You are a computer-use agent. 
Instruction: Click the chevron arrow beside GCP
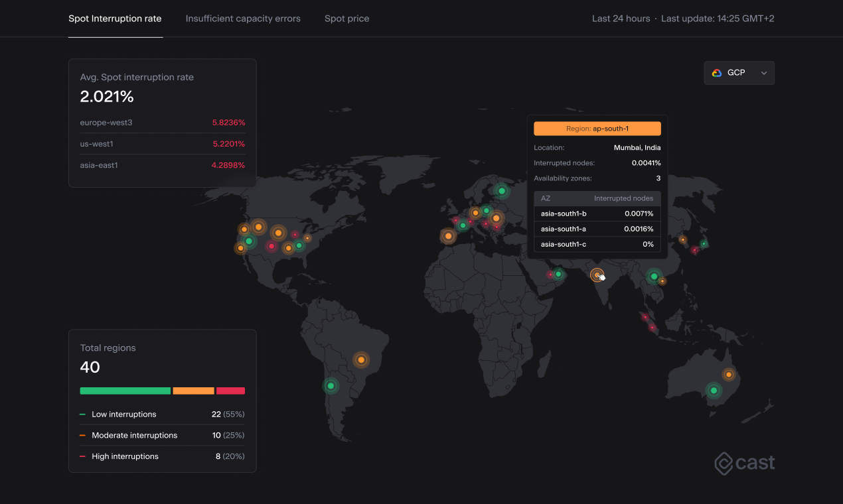click(x=764, y=73)
